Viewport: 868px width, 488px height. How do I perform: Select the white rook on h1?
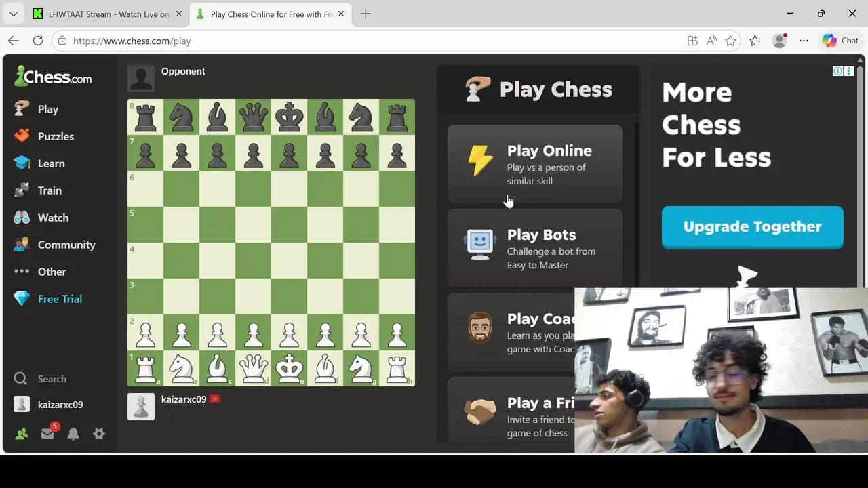coord(397,368)
